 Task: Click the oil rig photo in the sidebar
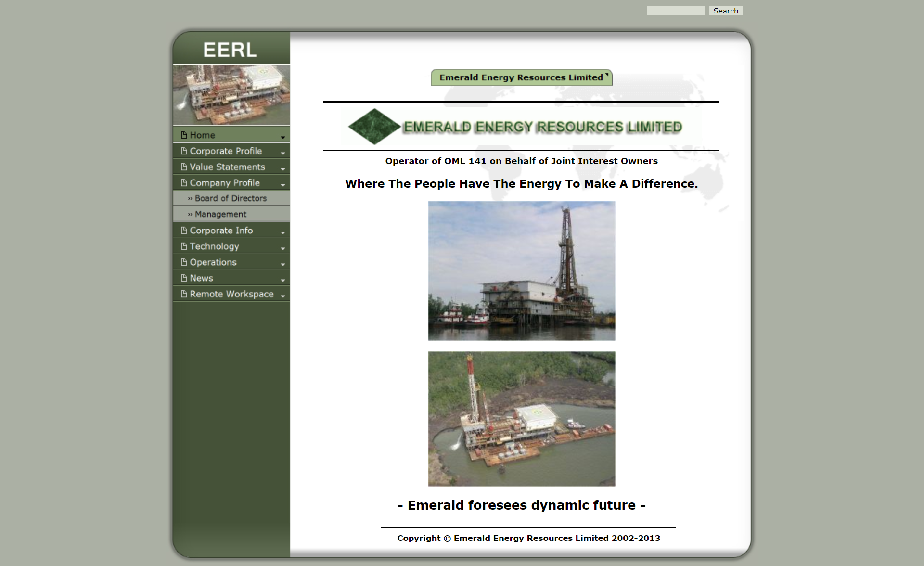231,95
